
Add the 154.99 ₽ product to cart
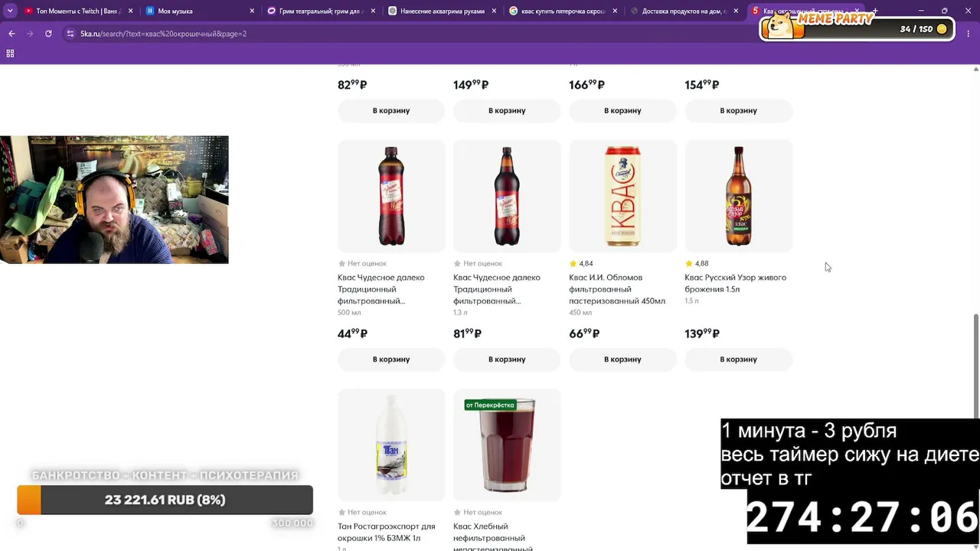coord(738,110)
